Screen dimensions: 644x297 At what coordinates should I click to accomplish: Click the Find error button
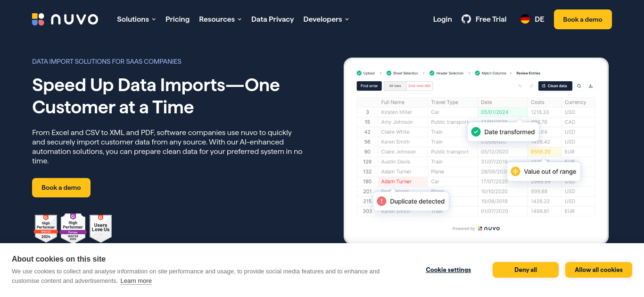pyautogui.click(x=369, y=86)
